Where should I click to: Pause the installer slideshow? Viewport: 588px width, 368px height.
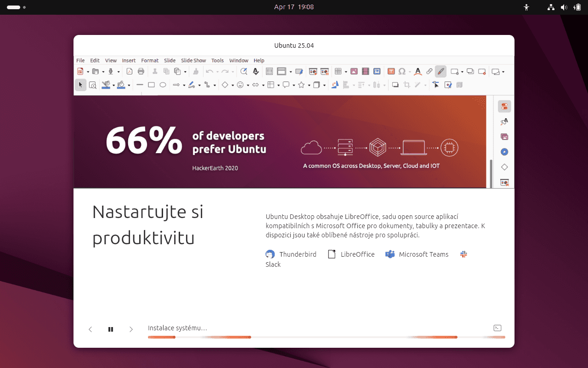click(111, 329)
